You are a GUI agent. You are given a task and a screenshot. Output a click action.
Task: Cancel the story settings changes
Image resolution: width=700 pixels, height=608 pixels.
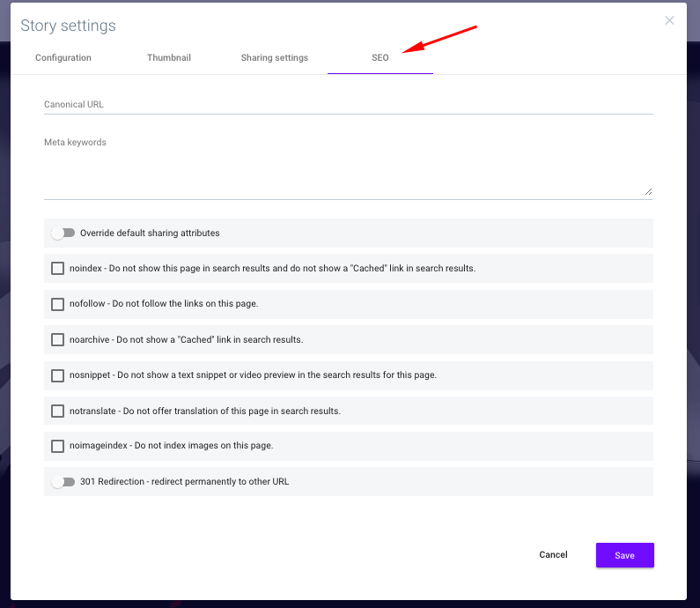click(x=553, y=555)
